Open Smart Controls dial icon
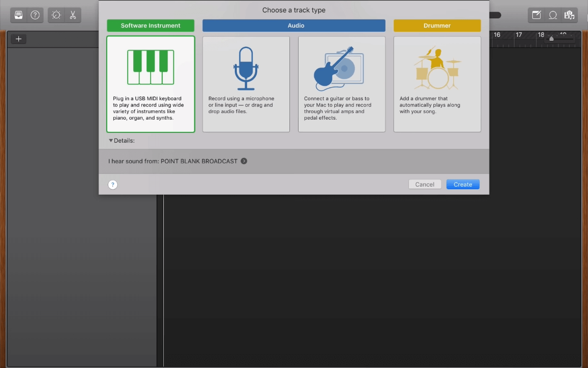The image size is (588, 368). pyautogui.click(x=56, y=15)
